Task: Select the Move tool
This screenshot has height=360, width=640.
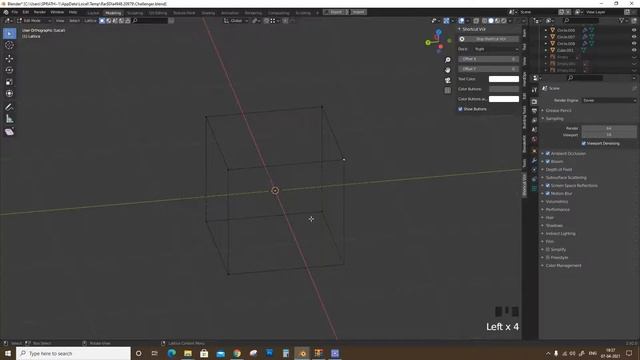Action: (x=9, y=58)
